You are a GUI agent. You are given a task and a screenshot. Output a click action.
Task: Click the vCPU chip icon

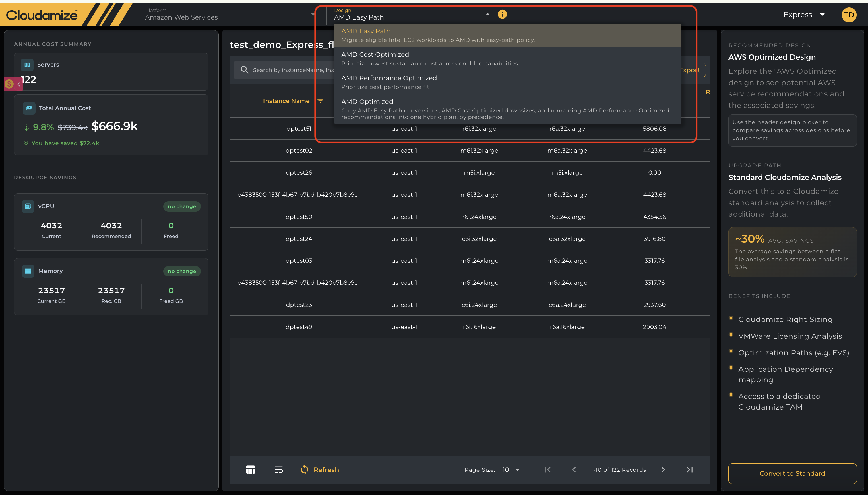click(x=28, y=206)
